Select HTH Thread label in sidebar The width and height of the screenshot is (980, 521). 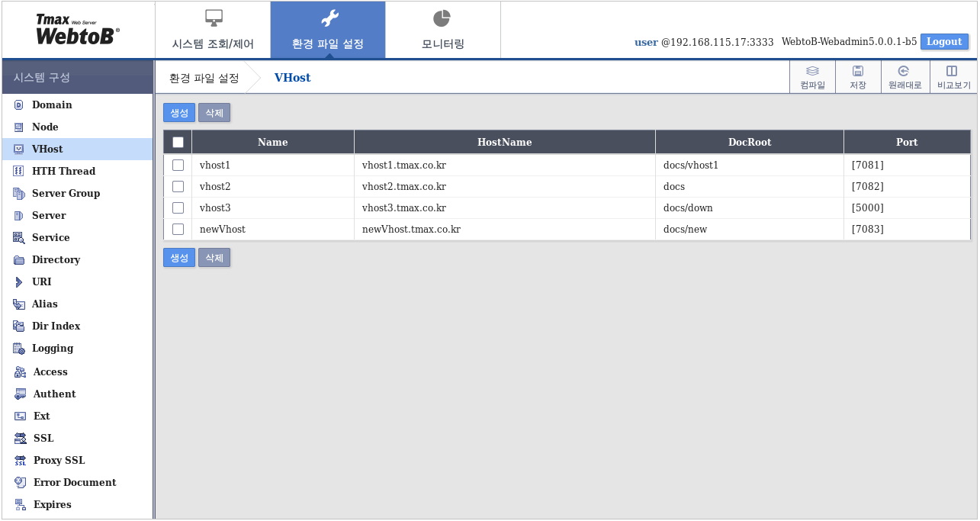coord(63,172)
